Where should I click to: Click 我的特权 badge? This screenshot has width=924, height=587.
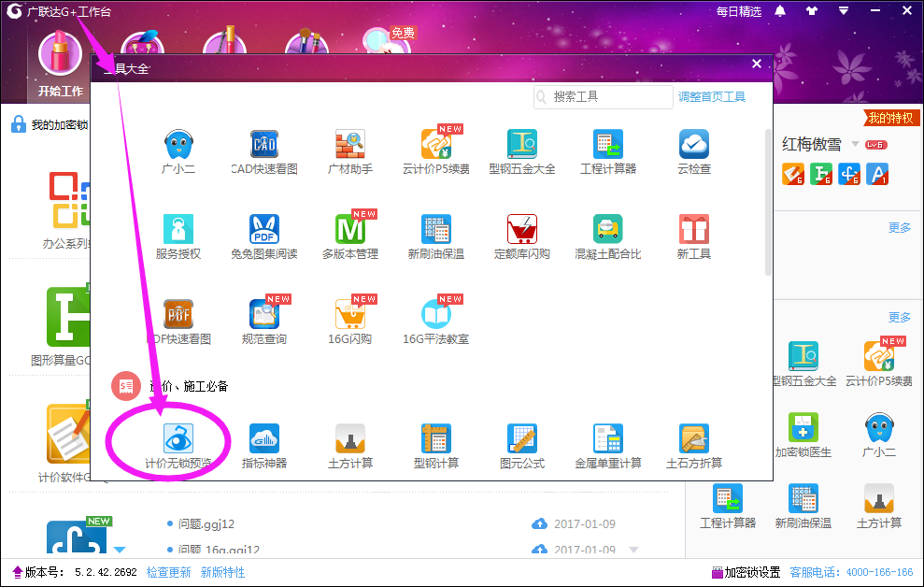(890, 118)
